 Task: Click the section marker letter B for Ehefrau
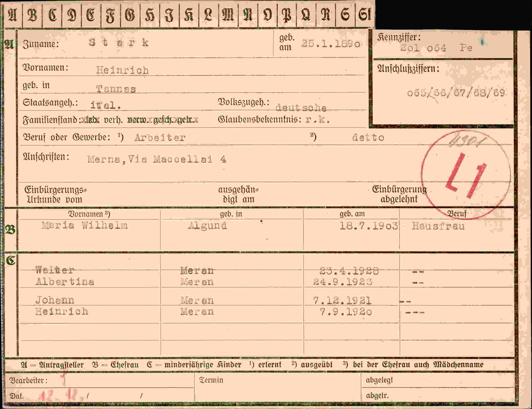pos(10,229)
